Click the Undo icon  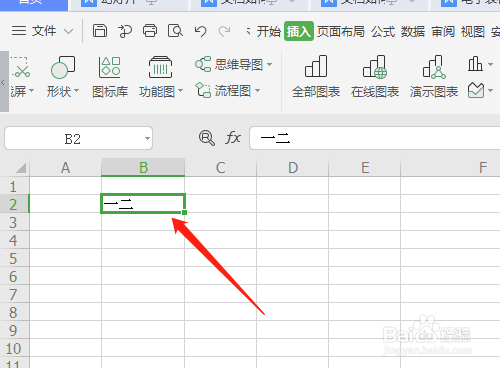pyautogui.click(x=200, y=31)
